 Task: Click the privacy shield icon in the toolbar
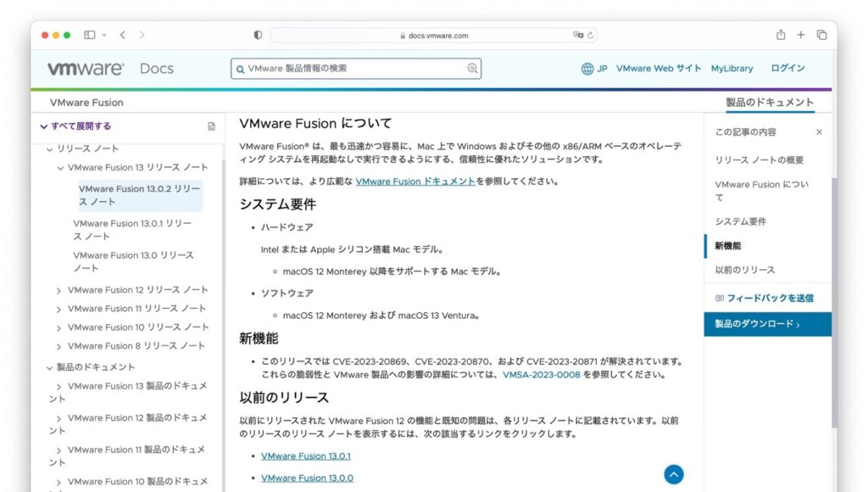pyautogui.click(x=257, y=35)
